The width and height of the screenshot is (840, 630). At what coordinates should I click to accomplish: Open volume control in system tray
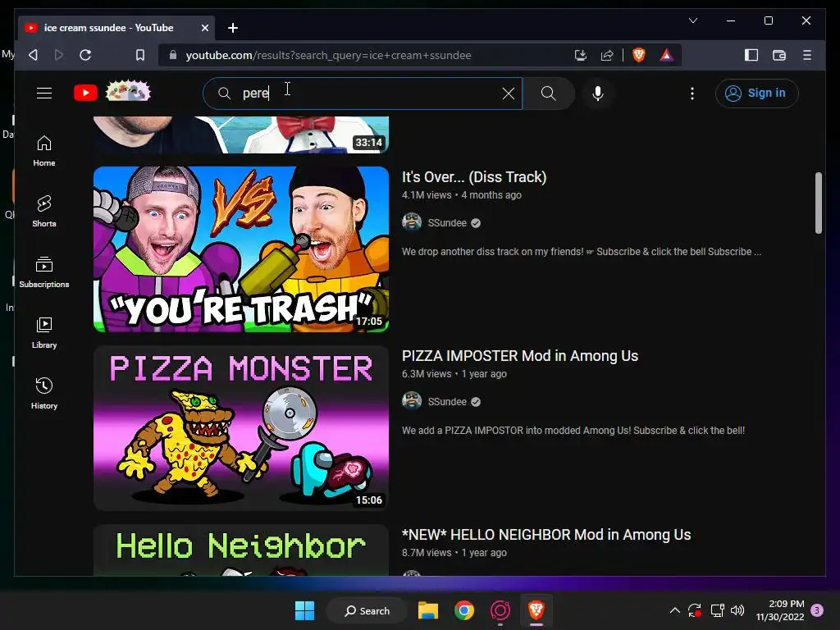737,610
